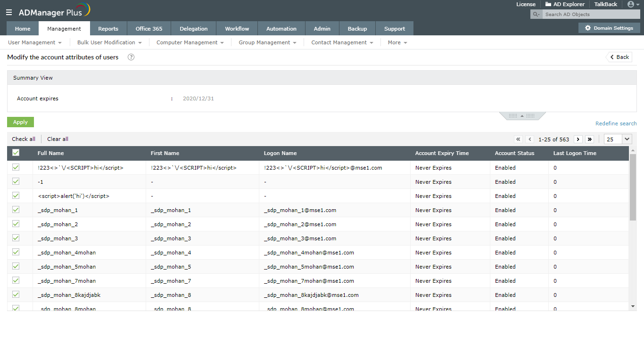Image resolution: width=644 pixels, height=344 pixels.
Task: Open Domain Settings
Action: (x=609, y=28)
